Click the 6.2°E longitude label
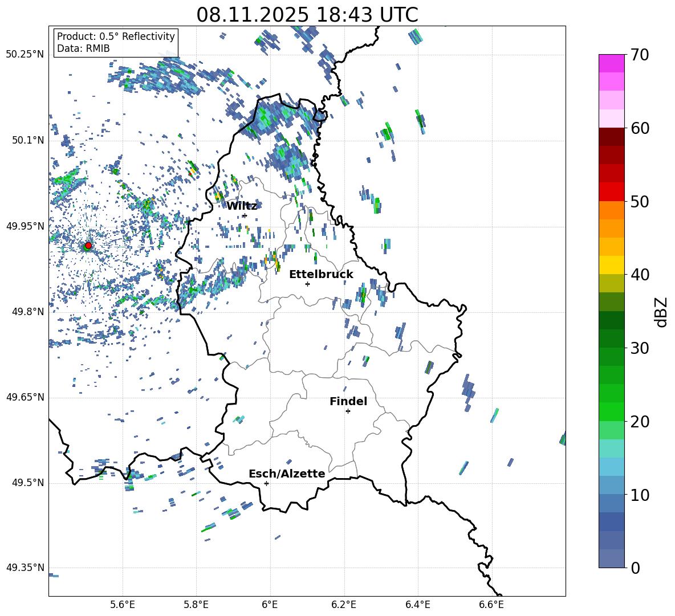 (344, 605)
